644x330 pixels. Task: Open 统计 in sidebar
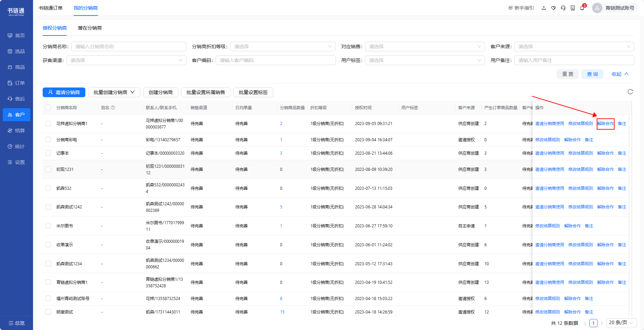click(17, 146)
